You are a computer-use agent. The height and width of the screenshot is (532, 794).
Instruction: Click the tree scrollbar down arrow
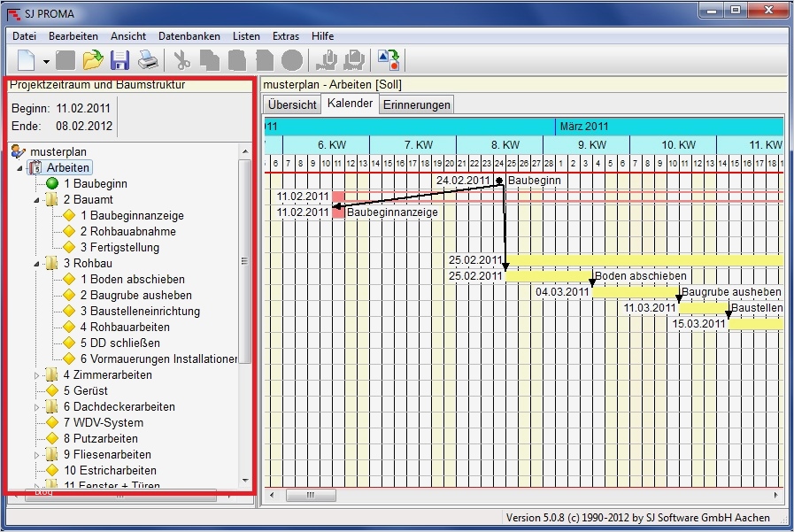245,481
